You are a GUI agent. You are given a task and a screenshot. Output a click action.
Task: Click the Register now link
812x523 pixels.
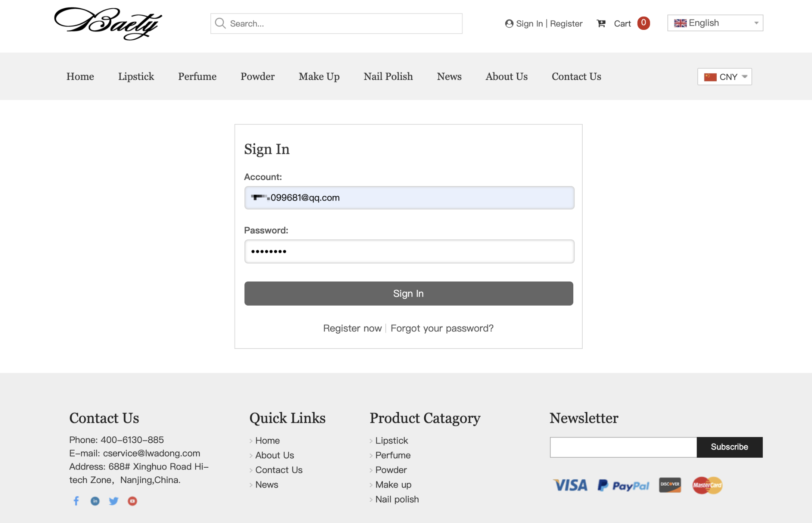point(352,328)
